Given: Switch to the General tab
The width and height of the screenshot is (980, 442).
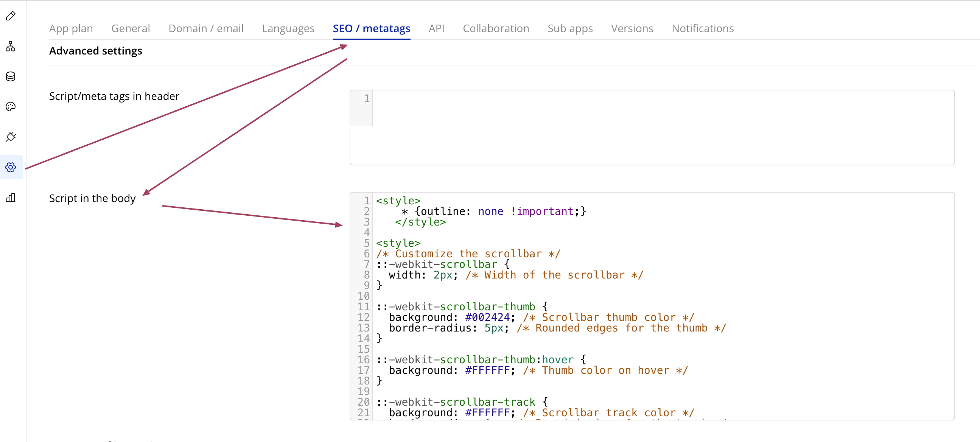Looking at the screenshot, I should [x=131, y=28].
